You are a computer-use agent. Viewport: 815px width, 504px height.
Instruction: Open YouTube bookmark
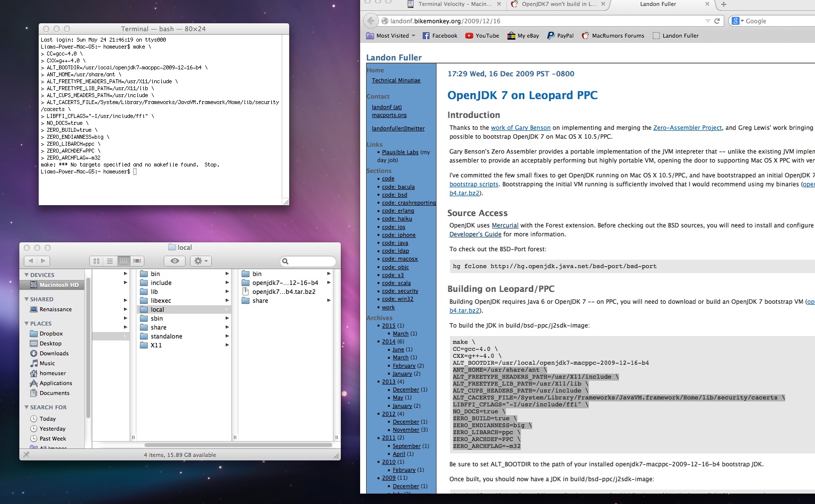482,36
